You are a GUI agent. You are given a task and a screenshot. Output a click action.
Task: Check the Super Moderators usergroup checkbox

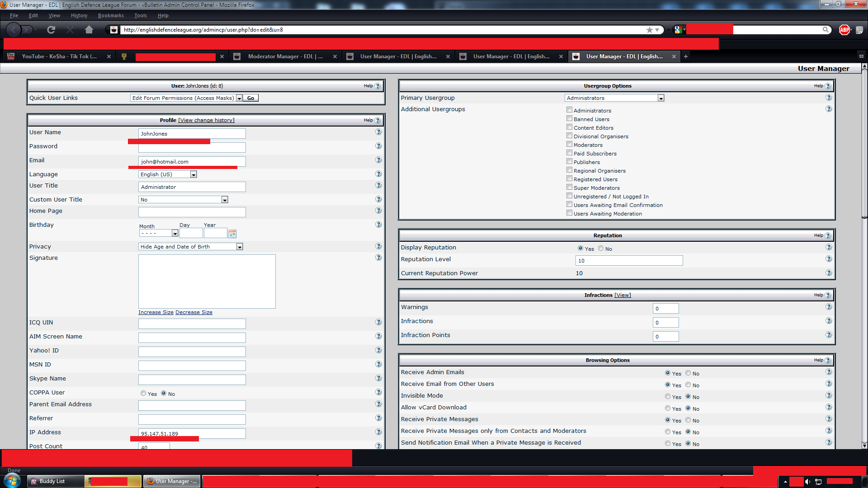570,187
